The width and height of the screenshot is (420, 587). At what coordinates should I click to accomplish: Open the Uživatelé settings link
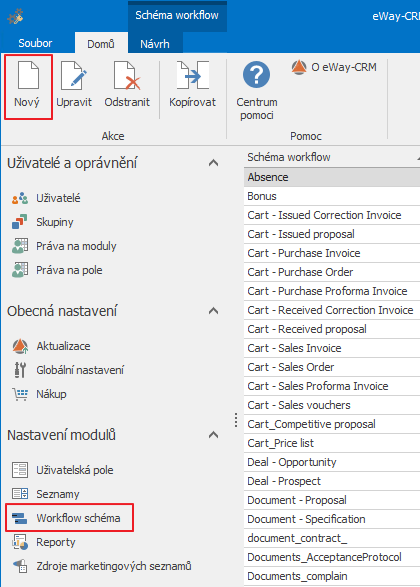pyautogui.click(x=58, y=198)
